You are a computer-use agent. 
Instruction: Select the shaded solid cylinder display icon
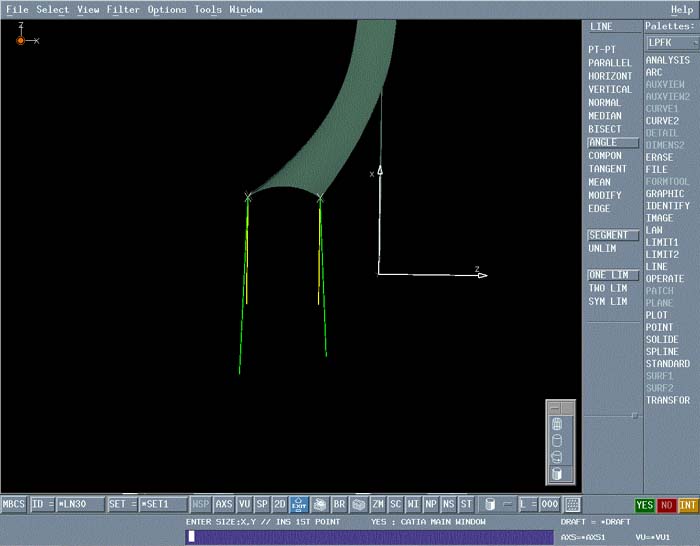coord(557,473)
